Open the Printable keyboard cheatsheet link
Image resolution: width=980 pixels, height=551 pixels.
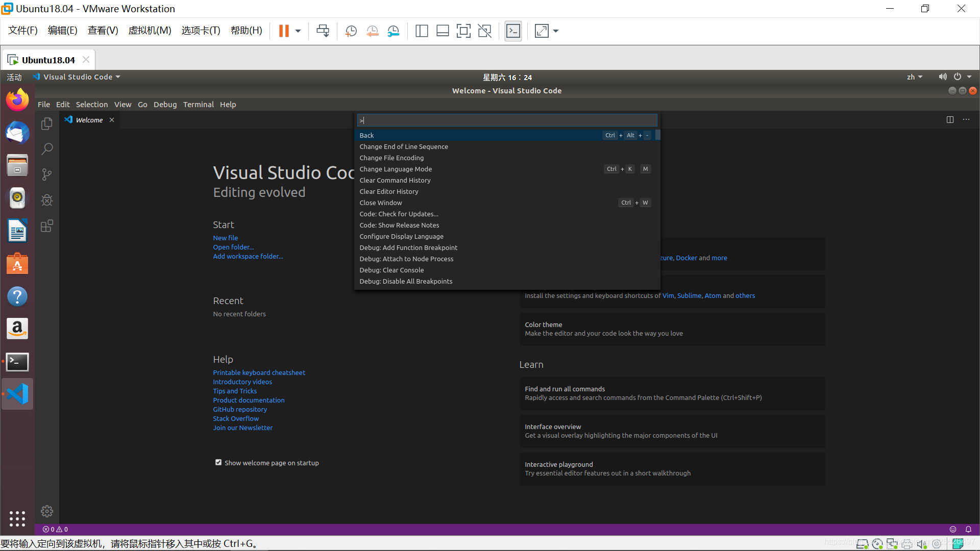click(259, 372)
